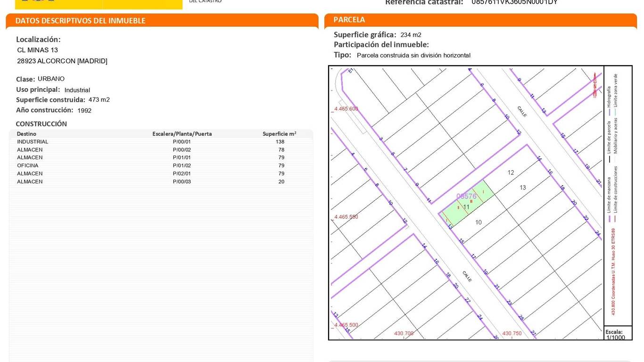Click parcel number '10' on the map
This screenshot has width=644, height=362.
479,222
